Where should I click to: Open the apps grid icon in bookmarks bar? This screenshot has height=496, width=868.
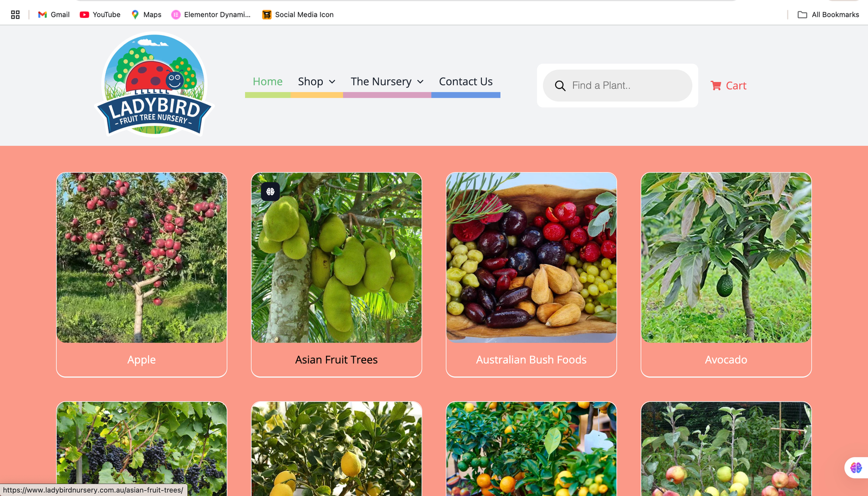[x=15, y=15]
